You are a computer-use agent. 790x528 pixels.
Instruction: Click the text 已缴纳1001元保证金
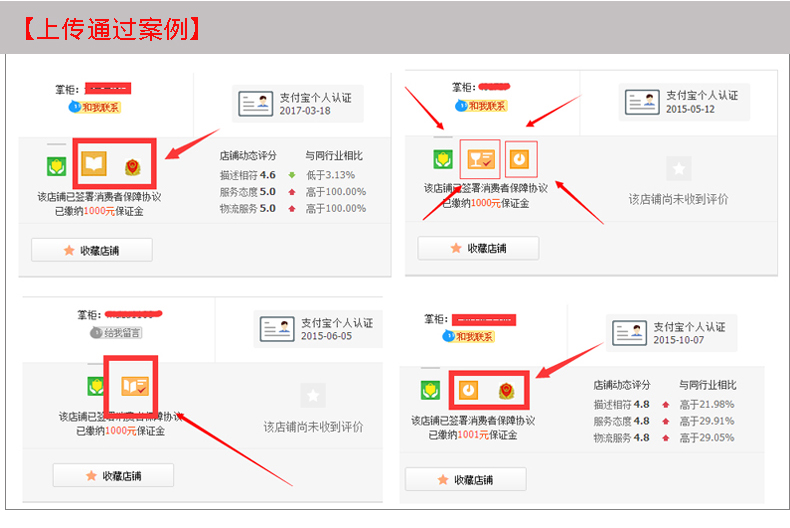pos(473,435)
